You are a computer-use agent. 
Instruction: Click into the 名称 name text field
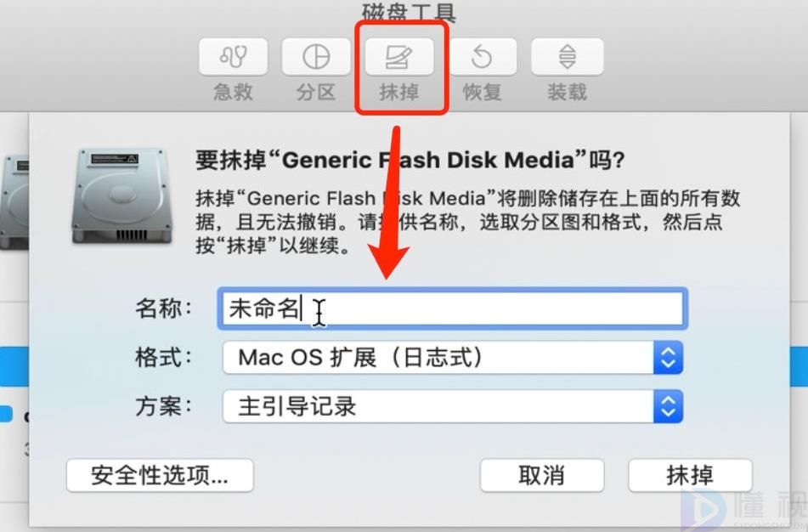point(453,308)
